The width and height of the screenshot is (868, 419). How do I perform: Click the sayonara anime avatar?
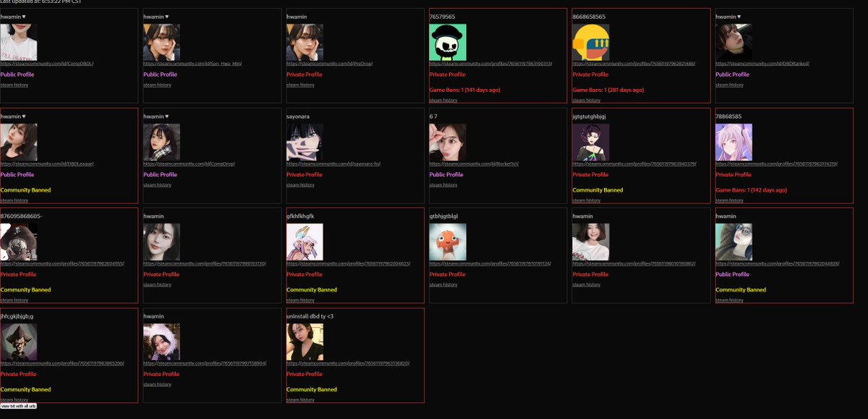(x=305, y=142)
